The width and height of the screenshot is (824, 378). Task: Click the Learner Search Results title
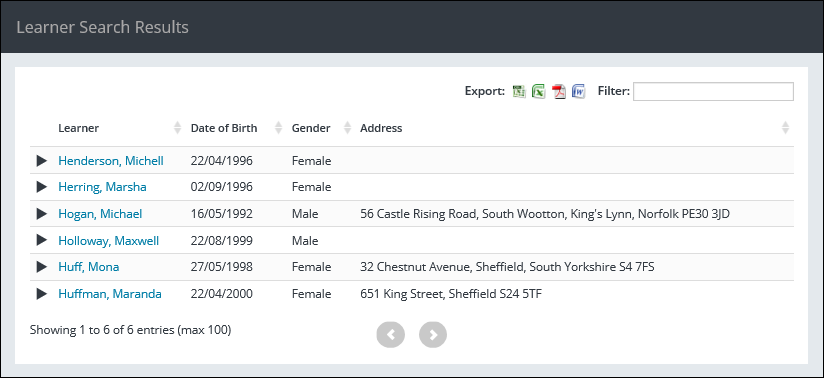pos(102,27)
